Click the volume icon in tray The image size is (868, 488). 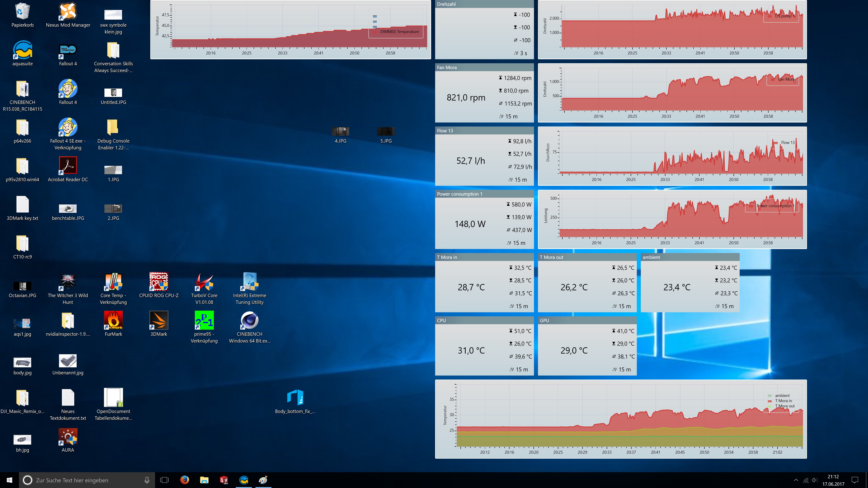coord(815,480)
